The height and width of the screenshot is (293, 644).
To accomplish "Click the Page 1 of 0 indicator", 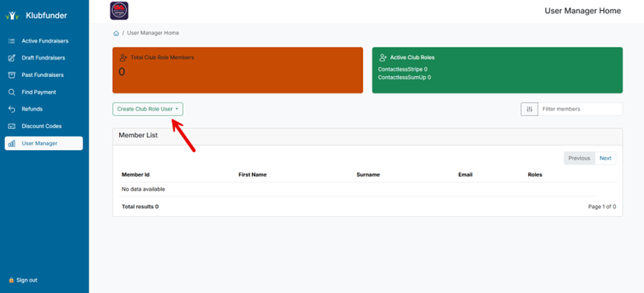I will click(602, 207).
